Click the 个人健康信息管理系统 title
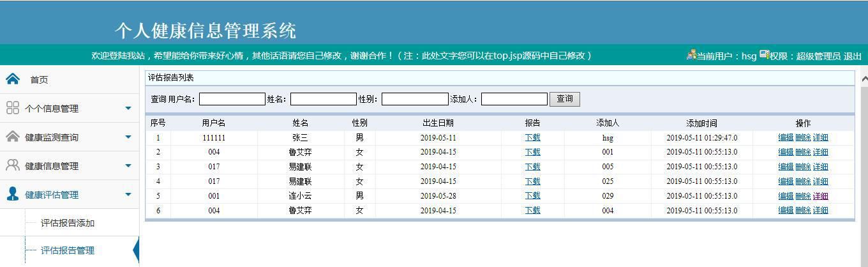This screenshot has width=868, height=267. tap(206, 30)
